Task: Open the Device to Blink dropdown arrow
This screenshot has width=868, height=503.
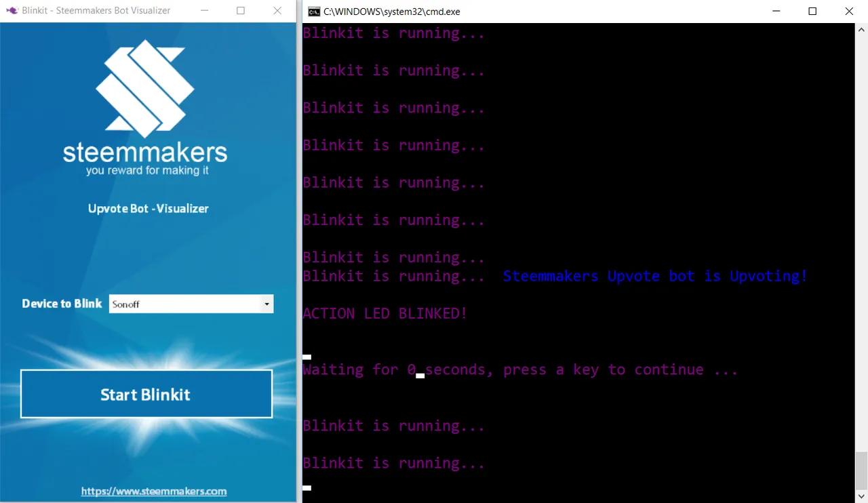Action: click(267, 304)
